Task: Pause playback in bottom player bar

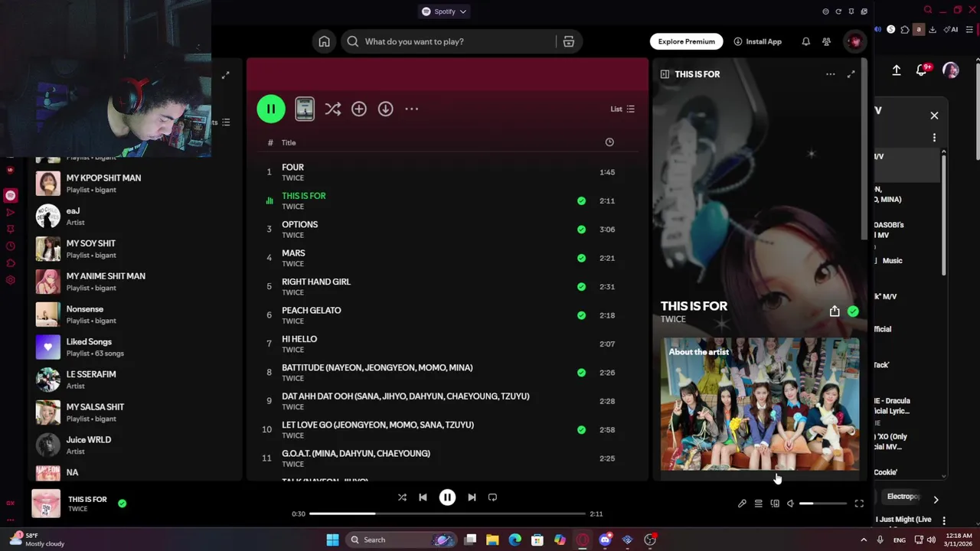Action: [x=447, y=497]
